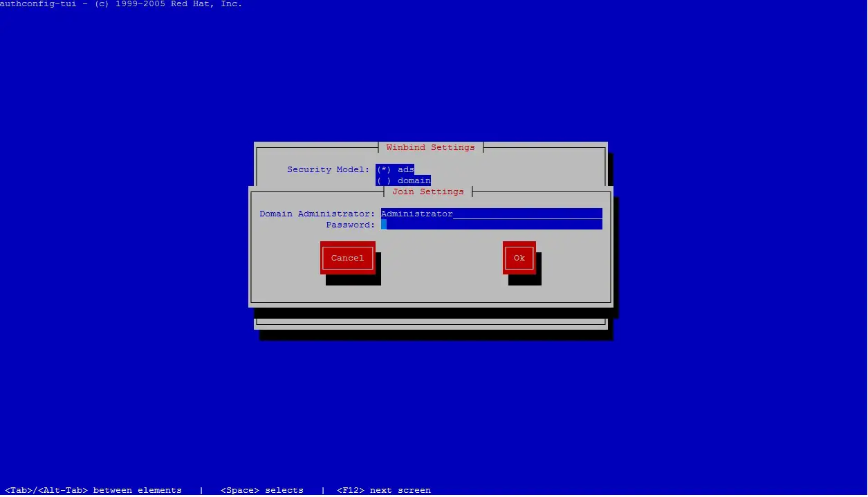The image size is (868, 497).
Task: Click the Domain Administrator label
Action: 316,214
